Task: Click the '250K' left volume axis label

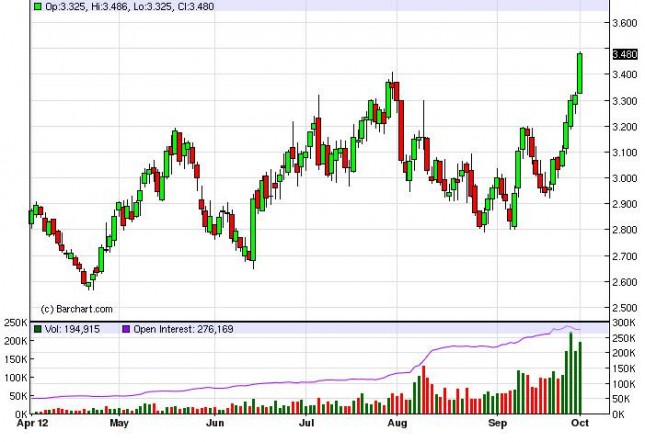Action: pyautogui.click(x=16, y=323)
